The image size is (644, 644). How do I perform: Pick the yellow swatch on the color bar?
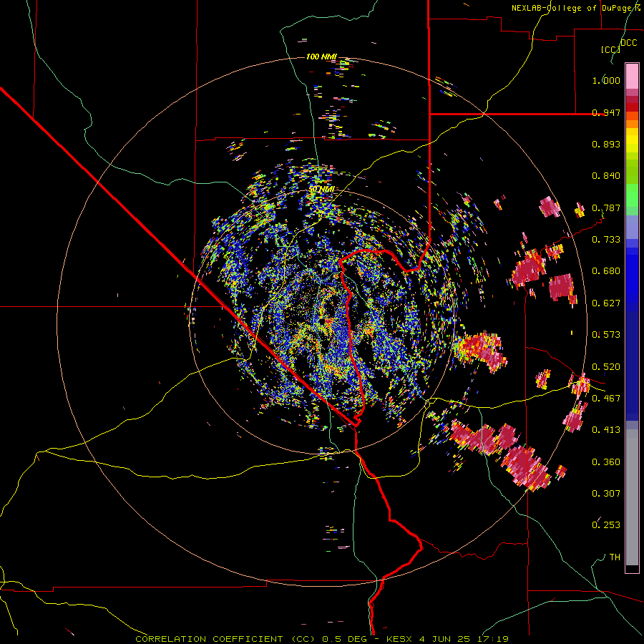(632, 141)
